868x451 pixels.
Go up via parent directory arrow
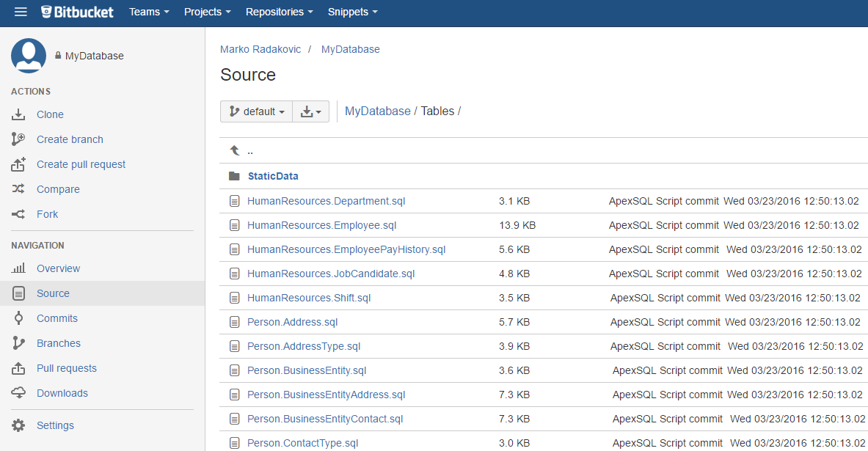click(235, 150)
